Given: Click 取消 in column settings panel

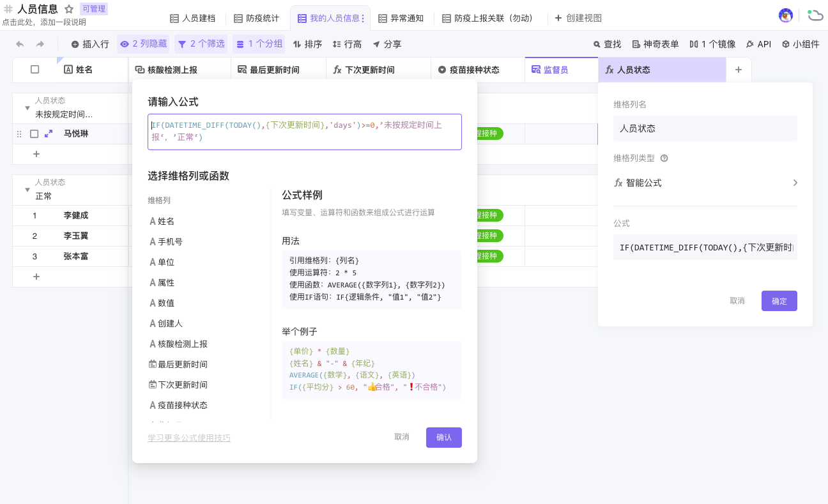Looking at the screenshot, I should coord(737,301).
